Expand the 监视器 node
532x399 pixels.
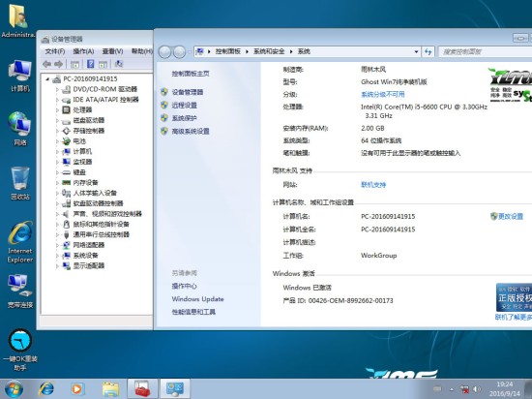[x=57, y=162]
